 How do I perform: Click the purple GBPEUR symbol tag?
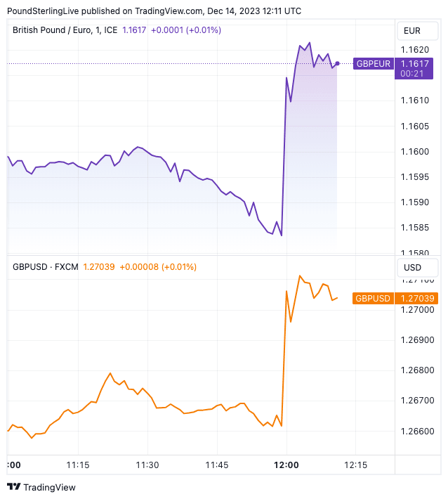click(x=373, y=64)
